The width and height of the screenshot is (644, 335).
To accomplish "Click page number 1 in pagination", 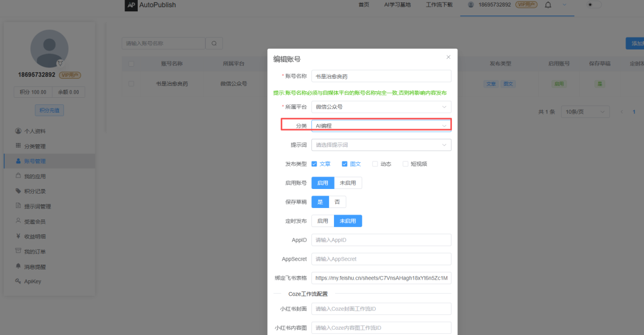I will point(634,111).
